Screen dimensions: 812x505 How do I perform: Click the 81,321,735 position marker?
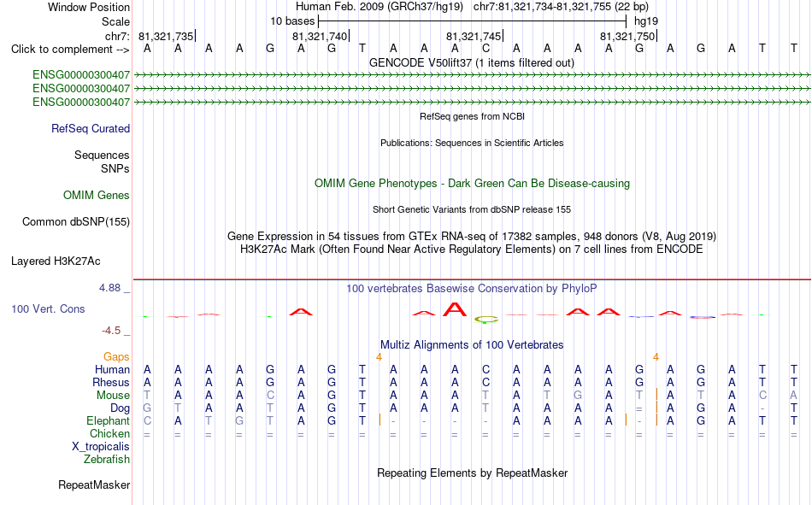click(x=166, y=36)
